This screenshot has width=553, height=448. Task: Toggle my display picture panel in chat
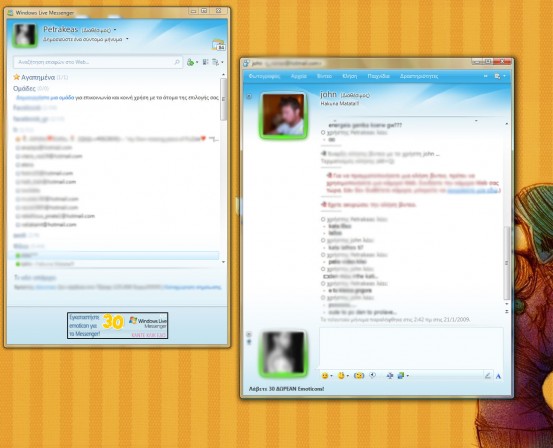(249, 334)
